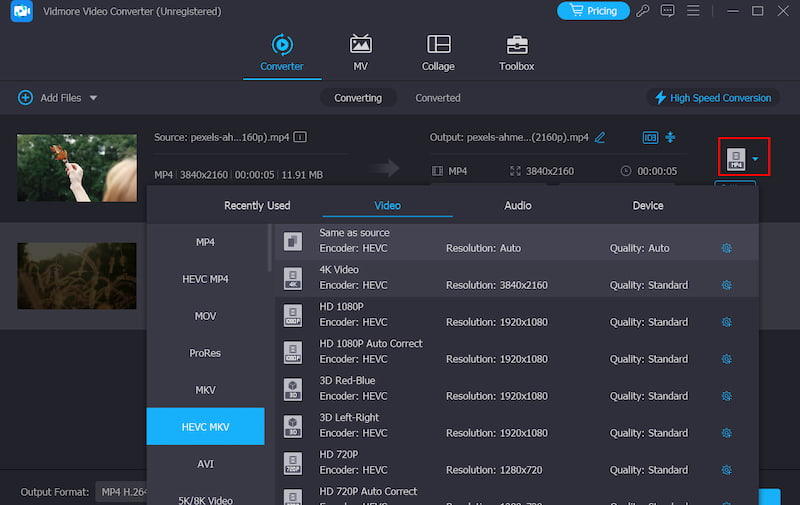
Task: Click the register key icon
Action: coord(643,11)
